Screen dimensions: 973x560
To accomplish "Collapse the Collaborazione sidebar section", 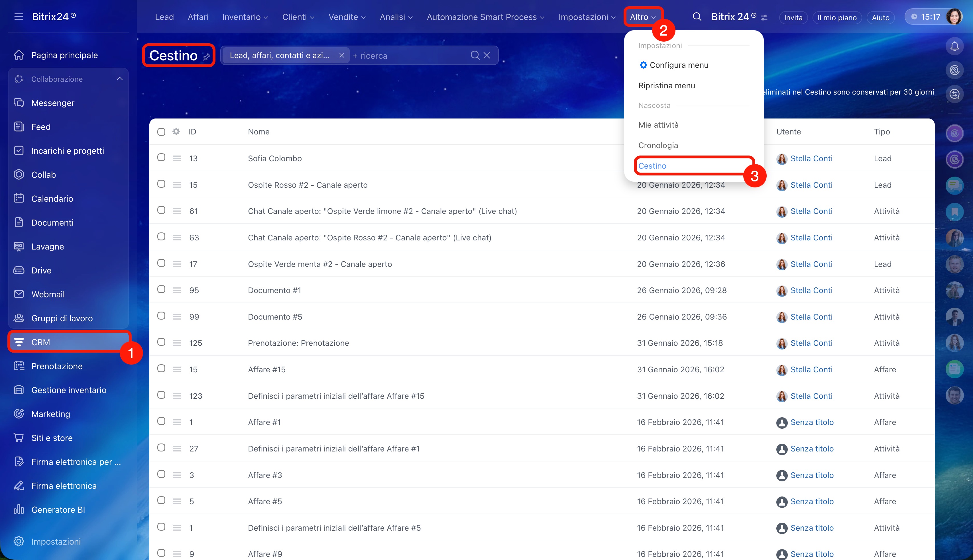I will click(120, 79).
